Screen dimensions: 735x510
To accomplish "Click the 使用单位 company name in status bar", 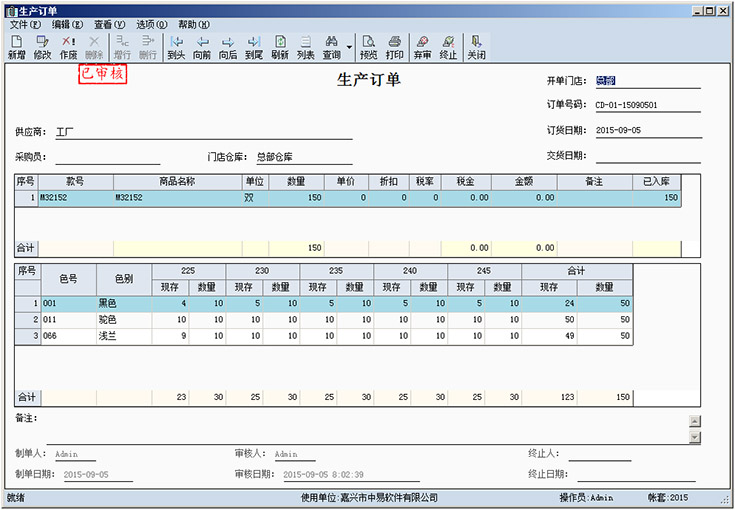I will coord(369,498).
